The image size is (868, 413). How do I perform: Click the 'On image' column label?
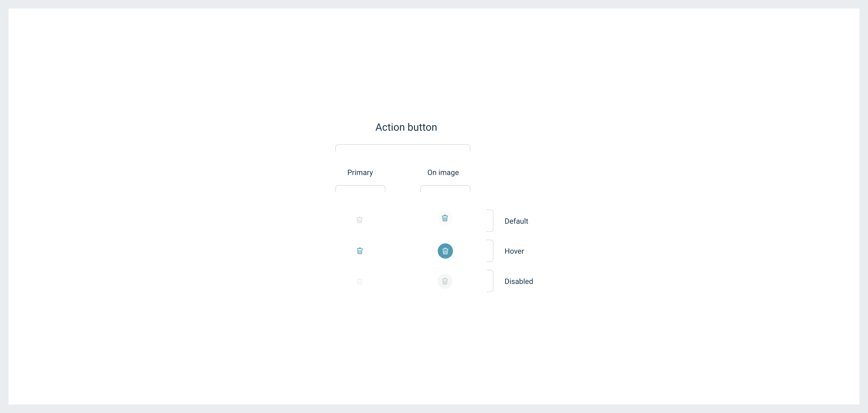coord(443,173)
